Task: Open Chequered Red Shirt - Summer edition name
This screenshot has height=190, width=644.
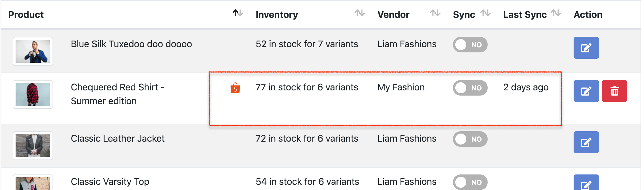Action: pos(118,94)
